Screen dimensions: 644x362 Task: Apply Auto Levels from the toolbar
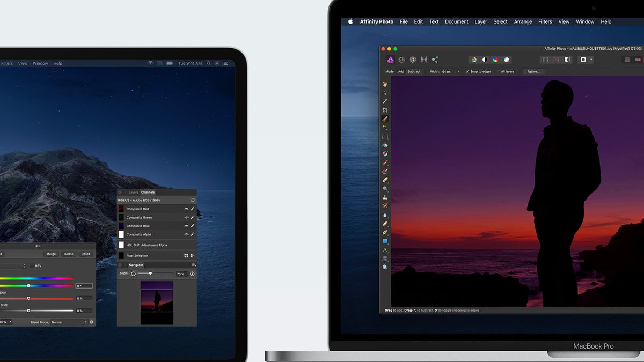tap(473, 60)
